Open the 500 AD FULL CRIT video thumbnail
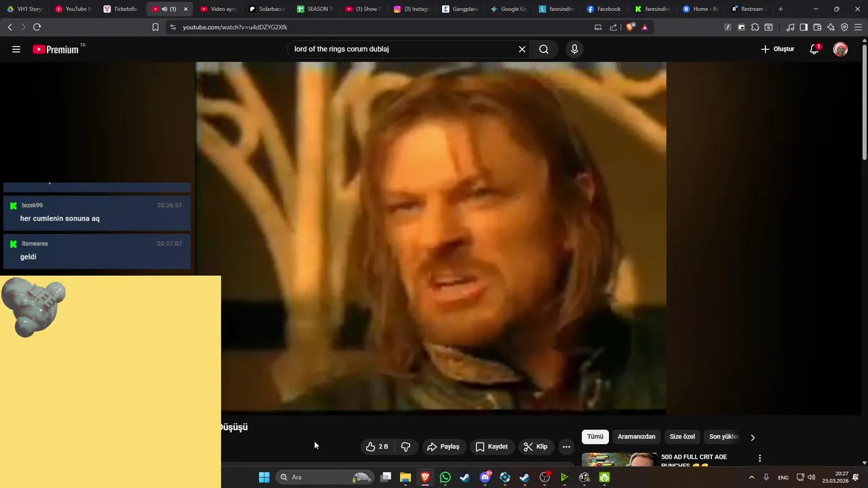This screenshot has height=488, width=868. tap(619, 460)
